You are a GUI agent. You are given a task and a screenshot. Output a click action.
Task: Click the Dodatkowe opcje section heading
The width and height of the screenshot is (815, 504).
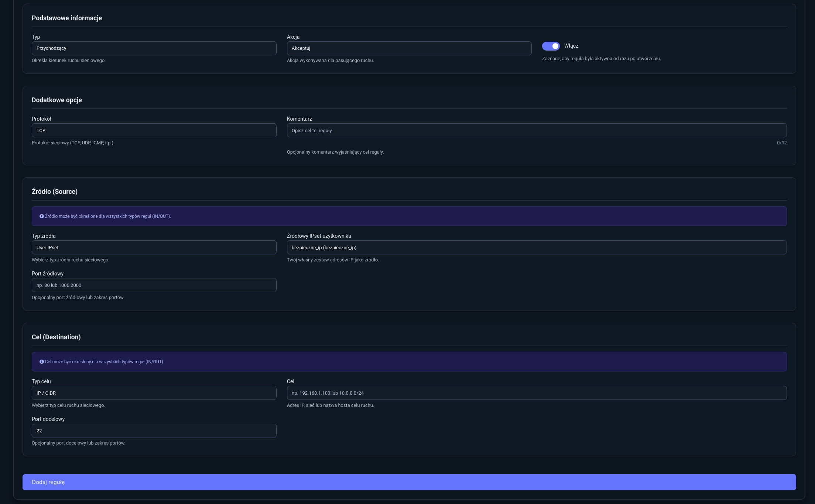point(57,100)
